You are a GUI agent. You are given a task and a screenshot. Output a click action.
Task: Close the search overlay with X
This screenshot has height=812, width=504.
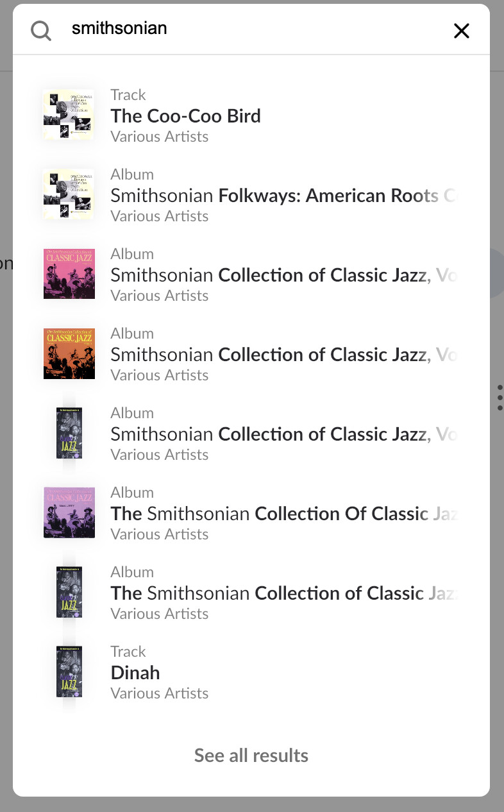click(x=462, y=30)
